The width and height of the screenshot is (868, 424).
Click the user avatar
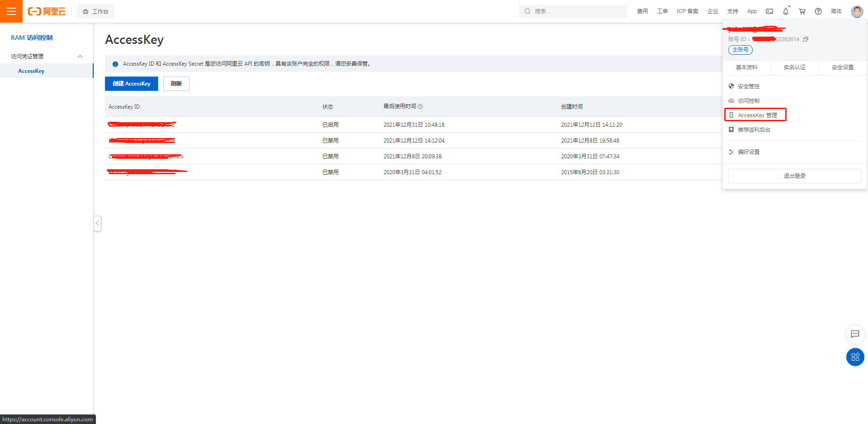(857, 11)
